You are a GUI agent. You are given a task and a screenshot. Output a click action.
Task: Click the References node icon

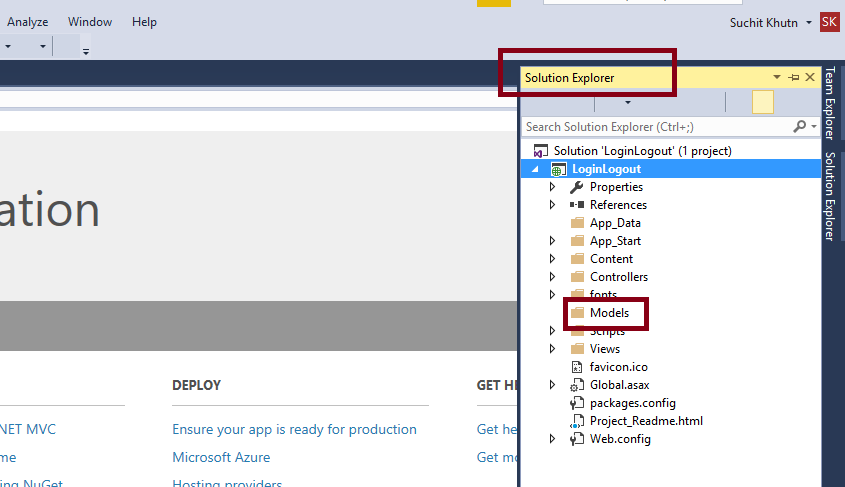pyautogui.click(x=576, y=205)
